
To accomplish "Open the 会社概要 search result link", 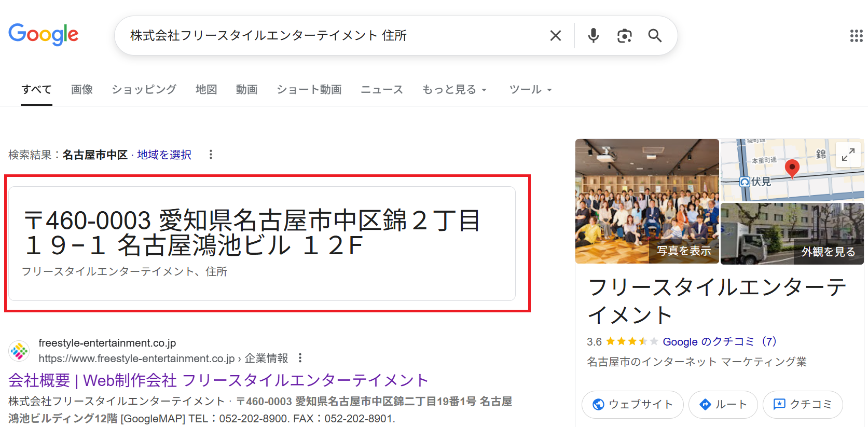I will pyautogui.click(x=218, y=380).
